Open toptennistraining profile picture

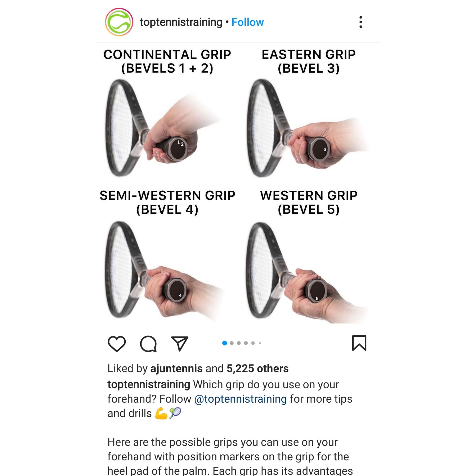coord(119,22)
